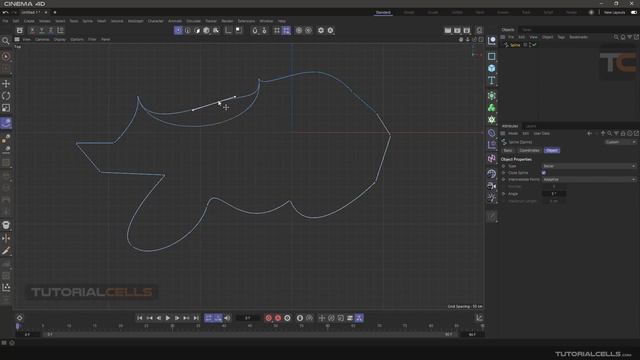Toggle the Close Spline checkbox
640x360 pixels.
[x=544, y=173]
